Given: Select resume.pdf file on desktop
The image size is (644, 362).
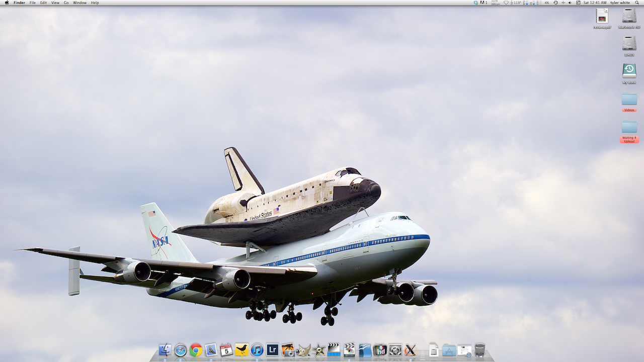Looking at the screenshot, I should click(602, 19).
